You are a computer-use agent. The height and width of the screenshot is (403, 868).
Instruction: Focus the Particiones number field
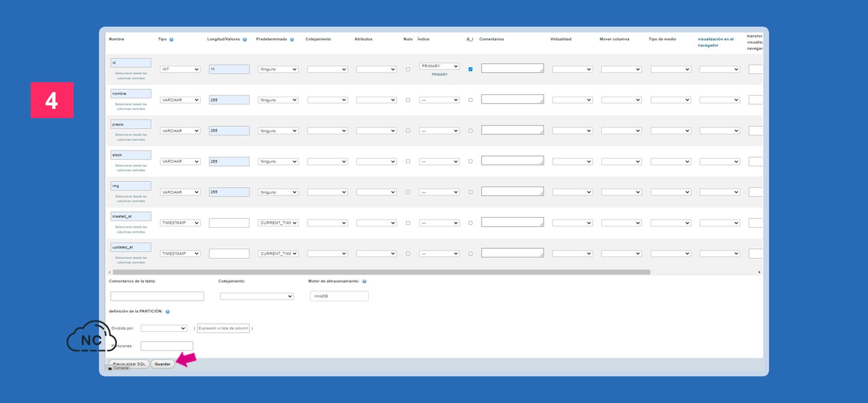pos(167,346)
